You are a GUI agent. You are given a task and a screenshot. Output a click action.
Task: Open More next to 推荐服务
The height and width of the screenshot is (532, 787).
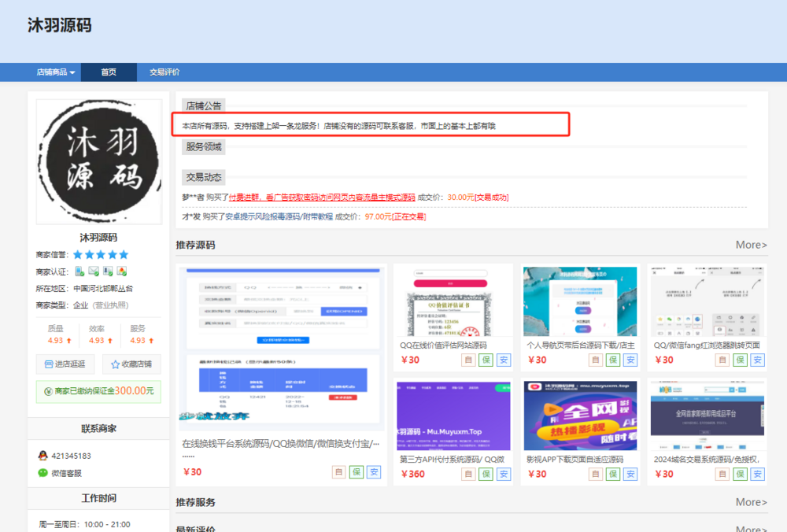coord(751,502)
